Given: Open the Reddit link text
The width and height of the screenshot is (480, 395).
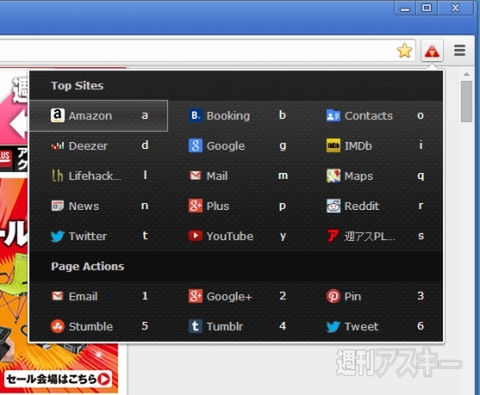Looking at the screenshot, I should 362,206.
